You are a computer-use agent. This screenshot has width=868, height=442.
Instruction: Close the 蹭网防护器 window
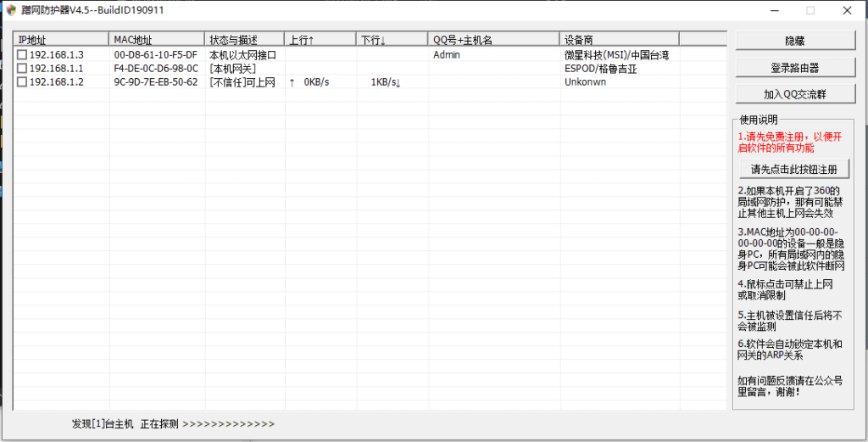tap(847, 10)
